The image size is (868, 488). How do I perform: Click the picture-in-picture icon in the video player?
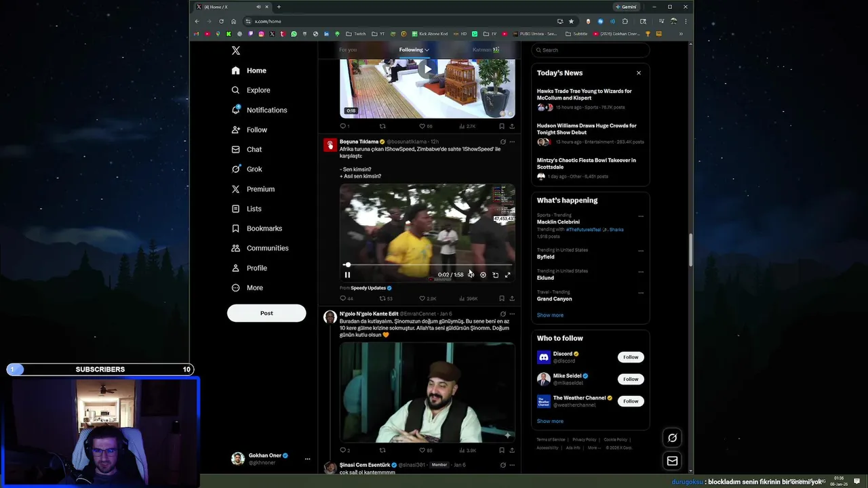[495, 274]
